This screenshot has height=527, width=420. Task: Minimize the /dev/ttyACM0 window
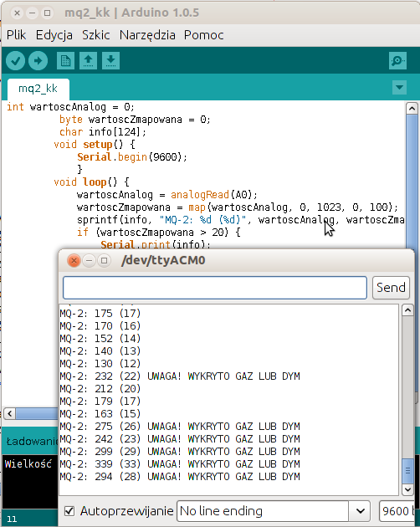90,260
